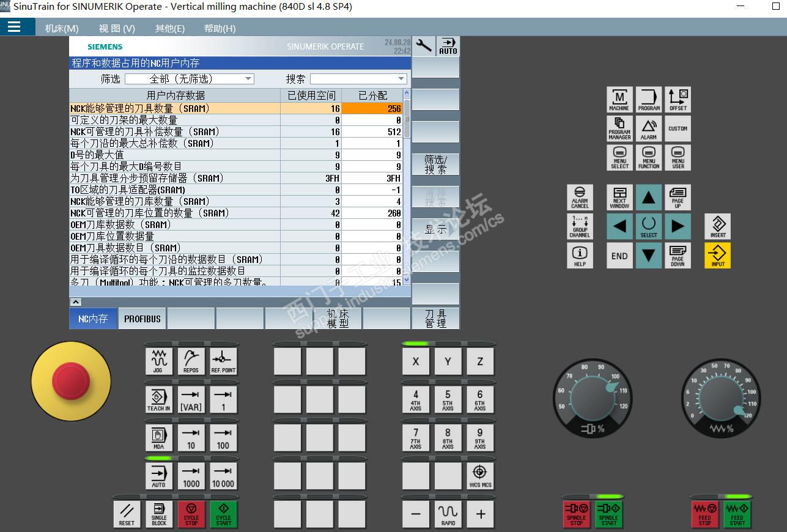The image size is (787, 532).
Task: Activate the AUTO mode key on machine panel
Action: (x=158, y=475)
